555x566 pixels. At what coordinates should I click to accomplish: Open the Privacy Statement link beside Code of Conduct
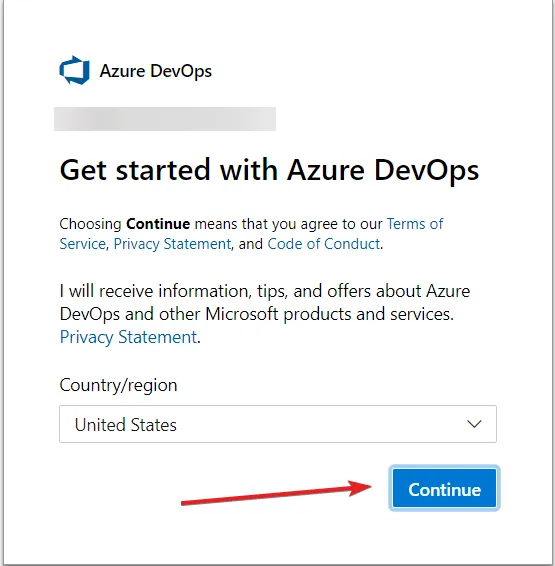172,244
